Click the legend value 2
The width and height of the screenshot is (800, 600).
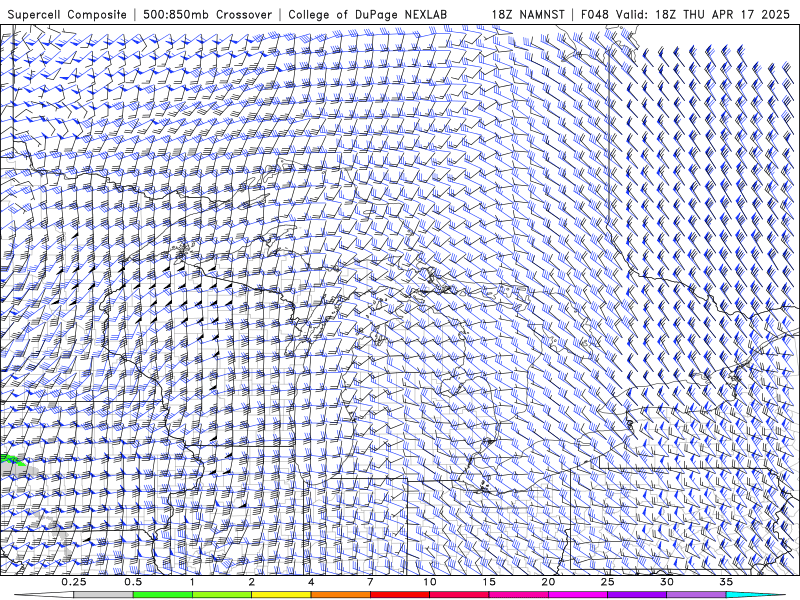click(x=252, y=582)
